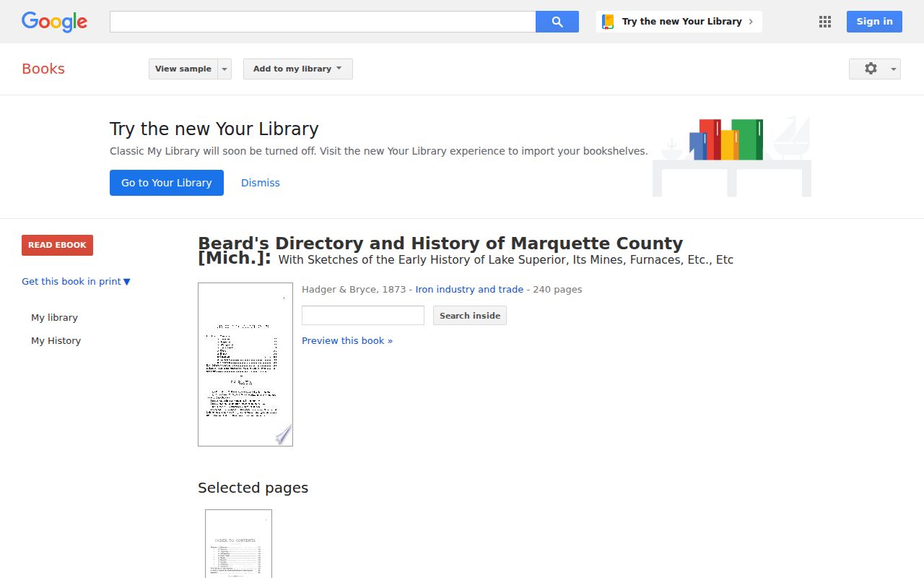924x578 pixels.
Task: Try the new Your Library promo
Action: coord(679,22)
